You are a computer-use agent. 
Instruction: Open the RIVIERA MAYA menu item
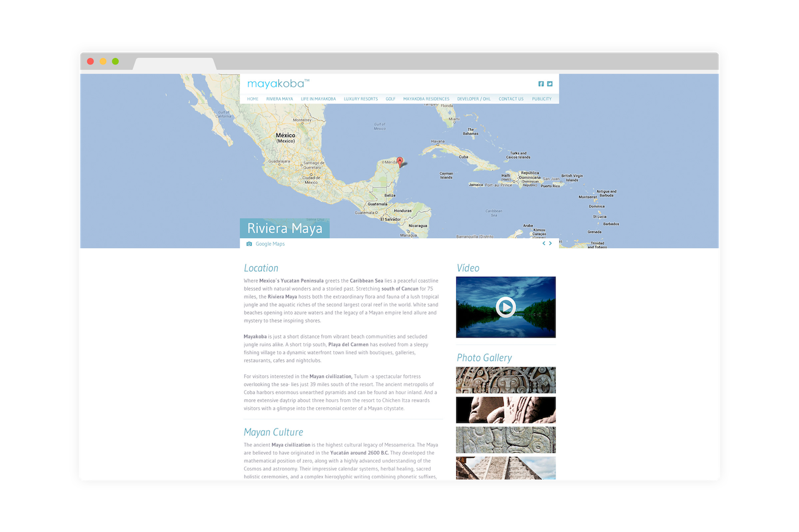pyautogui.click(x=280, y=99)
